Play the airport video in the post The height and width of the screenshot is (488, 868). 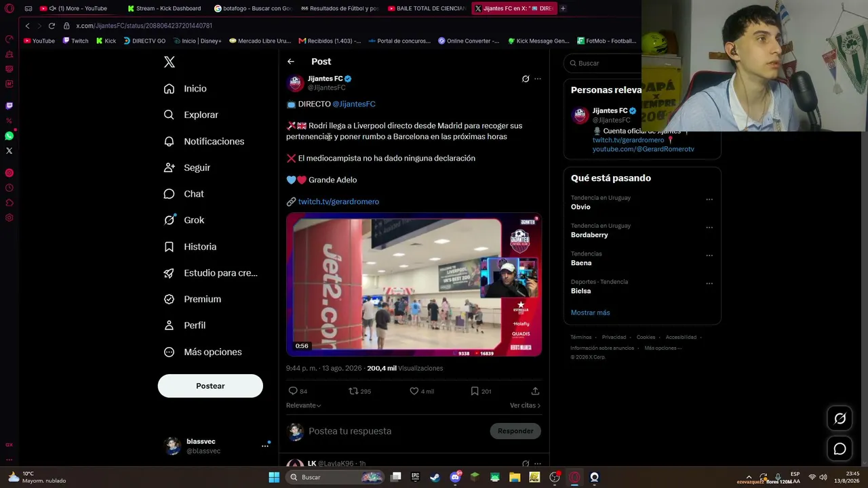pos(414,285)
